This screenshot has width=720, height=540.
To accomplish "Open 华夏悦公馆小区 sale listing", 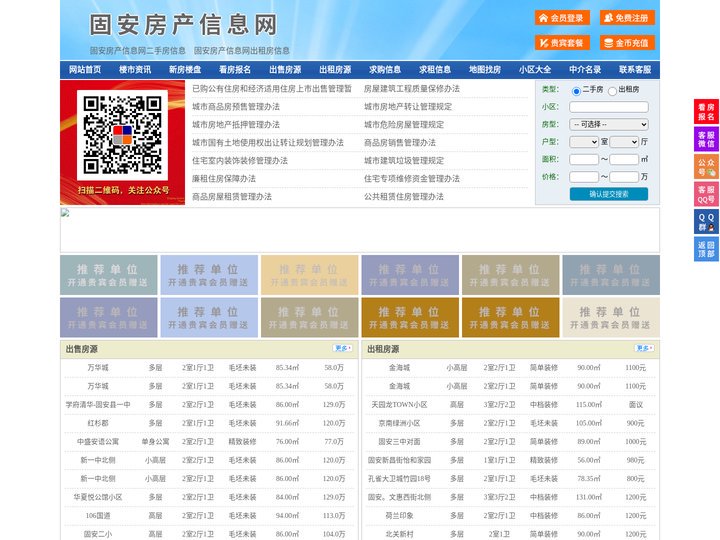I will (98, 497).
